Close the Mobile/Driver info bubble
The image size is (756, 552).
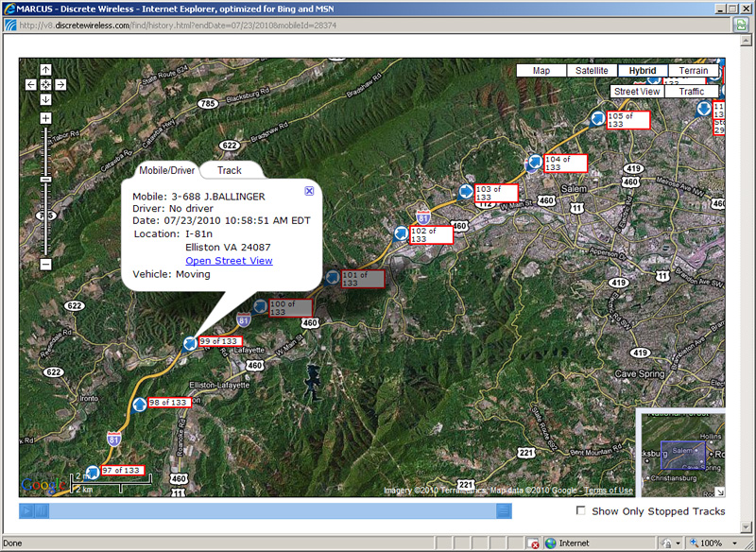(309, 191)
